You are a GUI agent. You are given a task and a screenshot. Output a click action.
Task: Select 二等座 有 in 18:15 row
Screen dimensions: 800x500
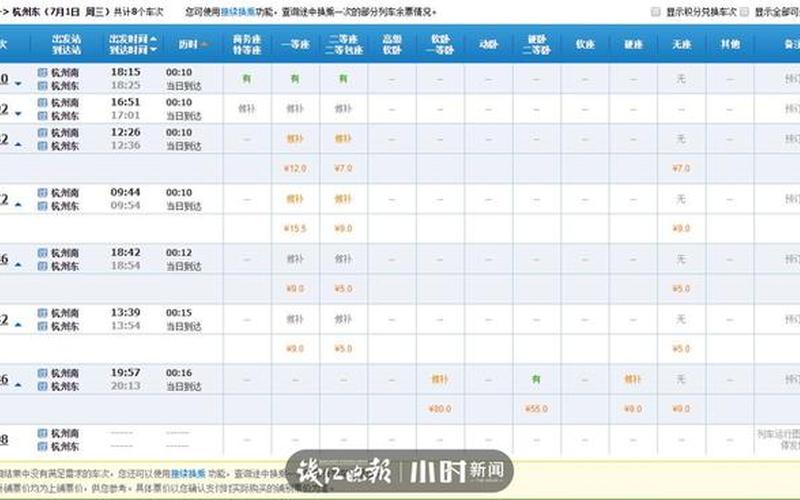[x=343, y=79]
